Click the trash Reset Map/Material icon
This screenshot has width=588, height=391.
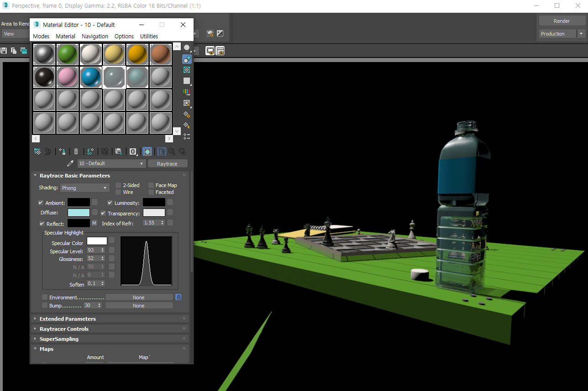[x=76, y=151]
